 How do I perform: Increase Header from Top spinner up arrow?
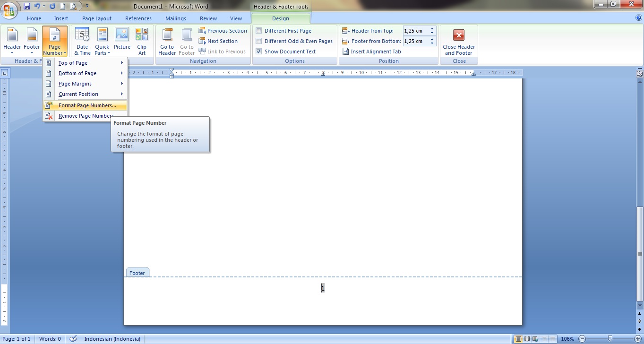pos(432,29)
